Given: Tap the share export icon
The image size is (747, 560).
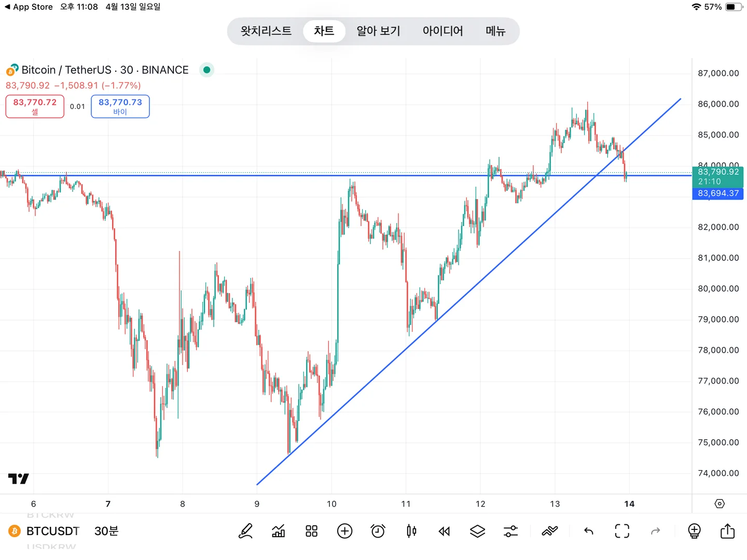Looking at the screenshot, I should pyautogui.click(x=727, y=531).
